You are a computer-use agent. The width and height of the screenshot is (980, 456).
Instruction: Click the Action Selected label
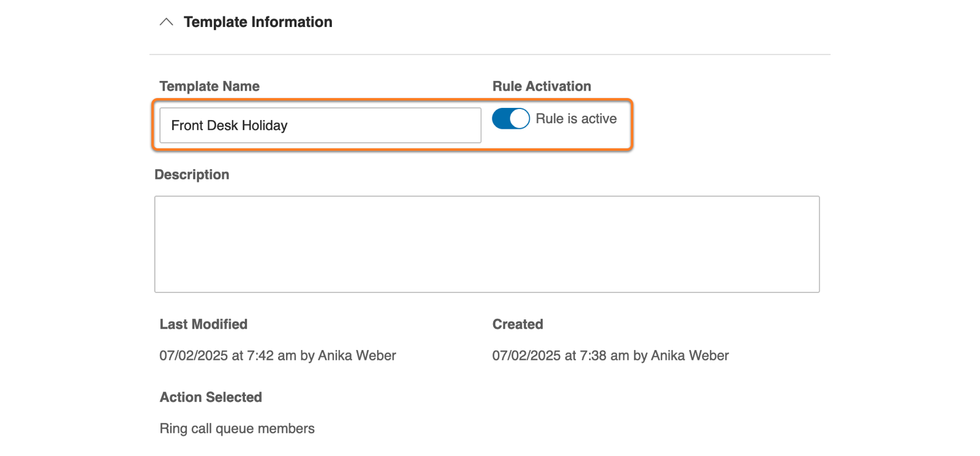pos(211,397)
